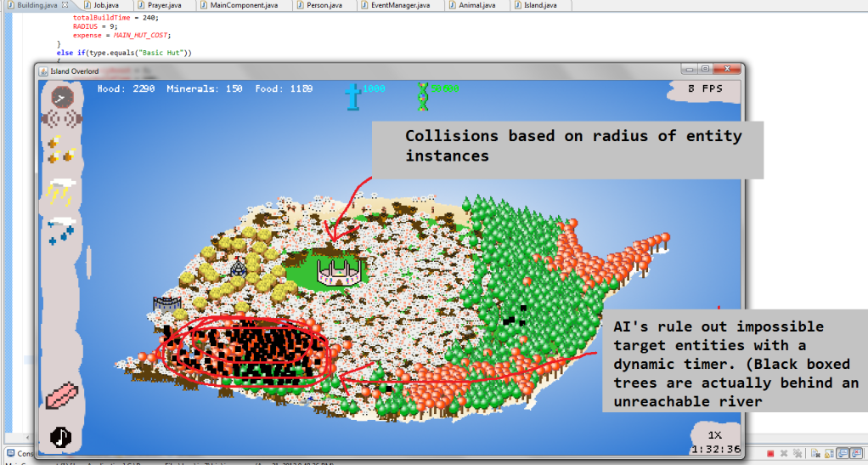Select the pink temple building on island

[340, 273]
